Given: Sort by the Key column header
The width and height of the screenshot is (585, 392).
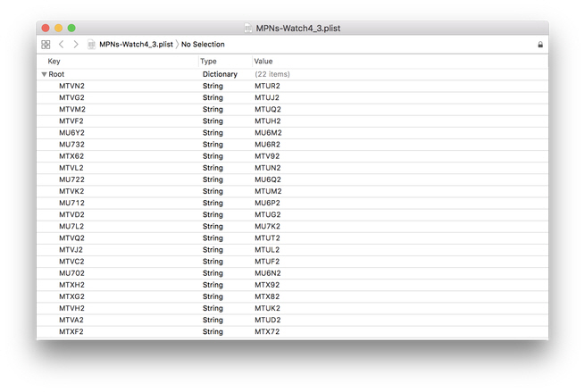Looking at the screenshot, I should pyautogui.click(x=54, y=62).
